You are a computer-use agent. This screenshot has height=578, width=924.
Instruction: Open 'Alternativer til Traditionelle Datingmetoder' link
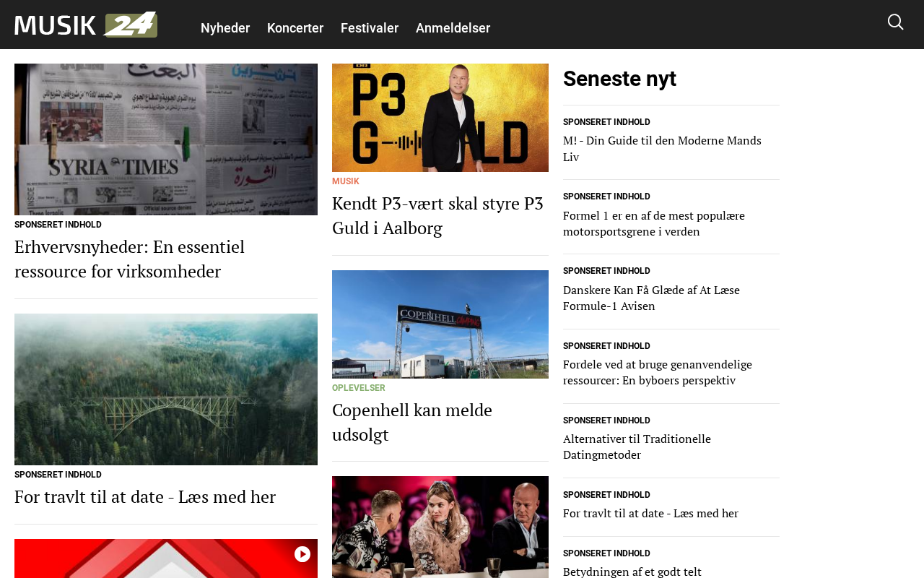tap(637, 447)
